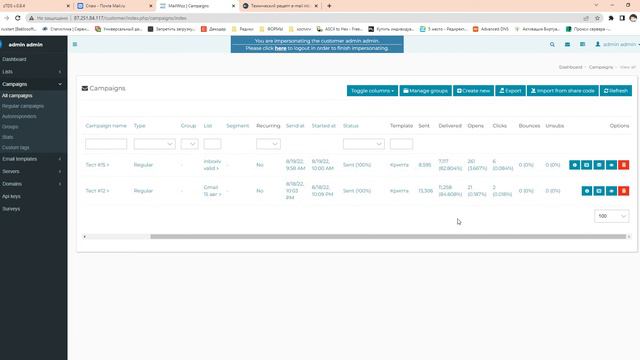The height and width of the screenshot is (360, 640).
Task: Click the Template filter input field
Action: (x=401, y=144)
